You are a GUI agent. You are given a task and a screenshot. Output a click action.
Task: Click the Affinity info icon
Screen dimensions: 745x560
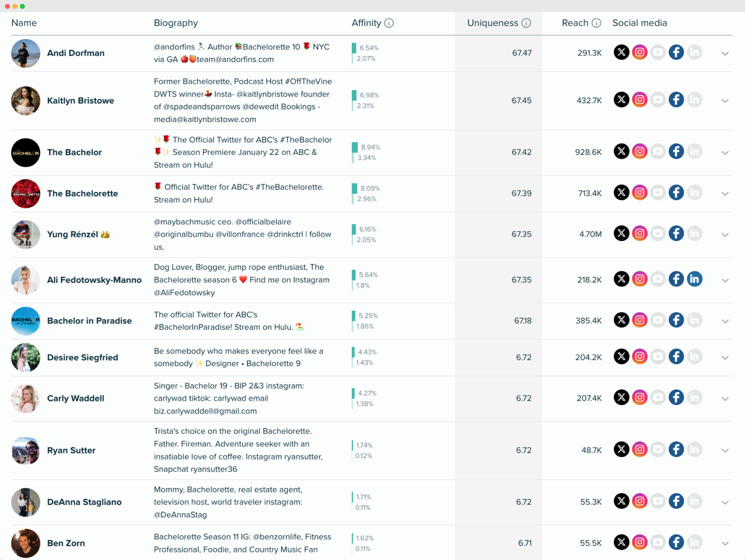coord(389,23)
